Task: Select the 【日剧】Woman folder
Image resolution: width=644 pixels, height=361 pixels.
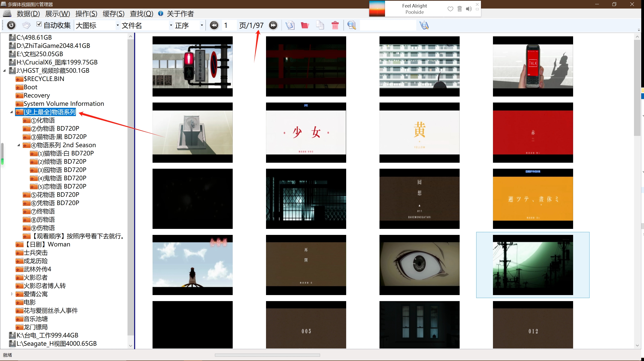Action: [x=47, y=244]
